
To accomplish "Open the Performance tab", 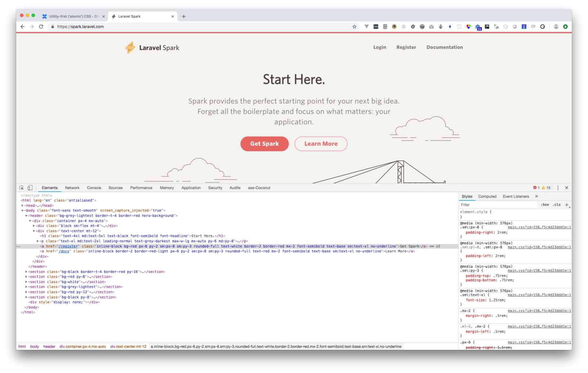I will [141, 188].
